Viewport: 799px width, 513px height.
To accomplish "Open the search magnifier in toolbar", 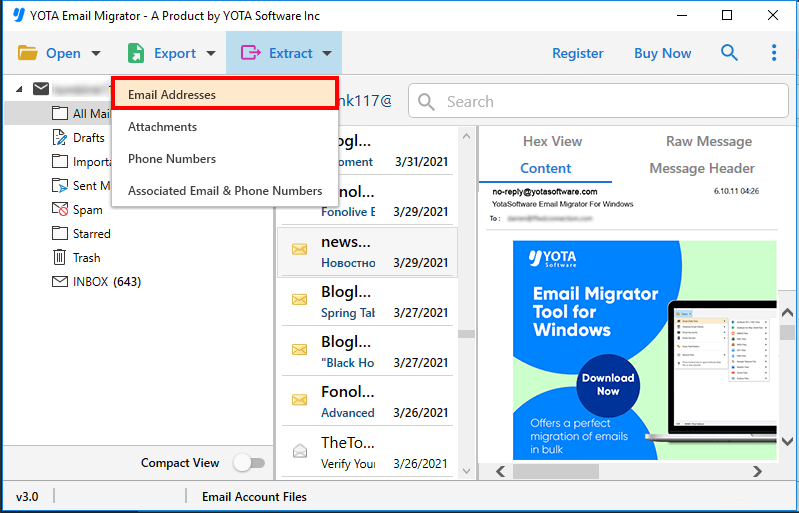I will click(x=729, y=52).
